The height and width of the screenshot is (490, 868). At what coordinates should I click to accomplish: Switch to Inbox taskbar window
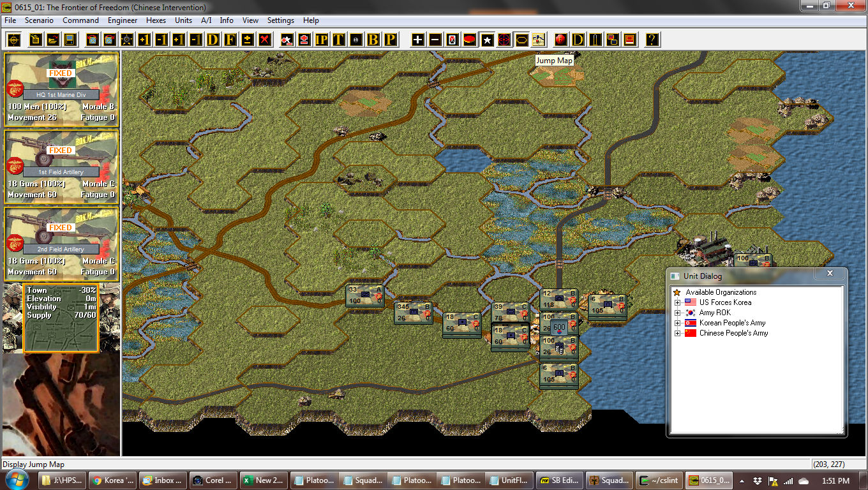pos(161,480)
